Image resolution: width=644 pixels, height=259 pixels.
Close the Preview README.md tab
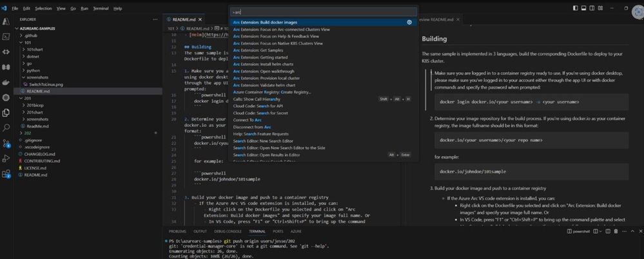[458, 19]
